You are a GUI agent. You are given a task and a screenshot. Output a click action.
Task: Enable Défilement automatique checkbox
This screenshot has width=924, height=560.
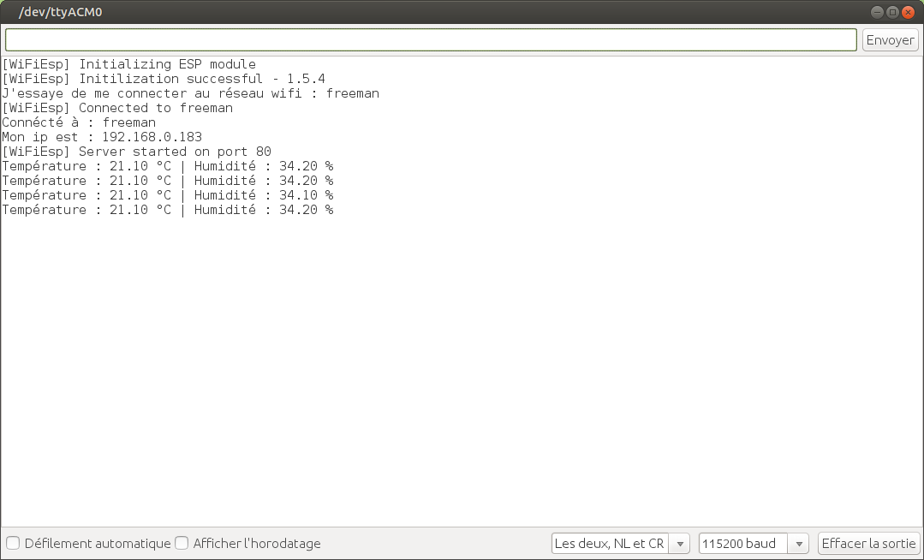point(14,543)
